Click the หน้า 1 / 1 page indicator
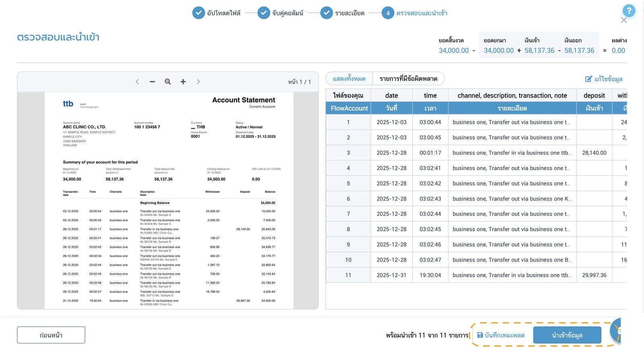 click(299, 82)
